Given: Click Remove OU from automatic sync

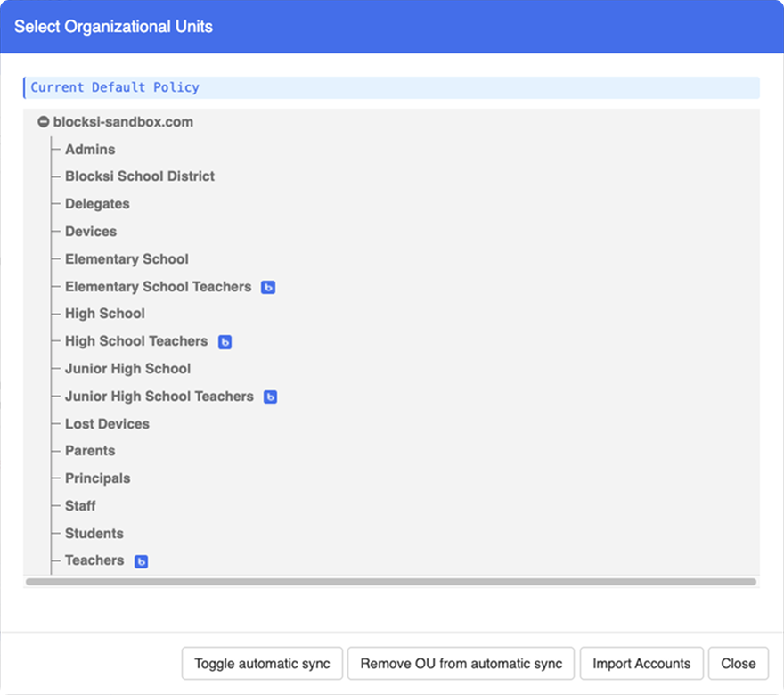Looking at the screenshot, I should 461,664.
